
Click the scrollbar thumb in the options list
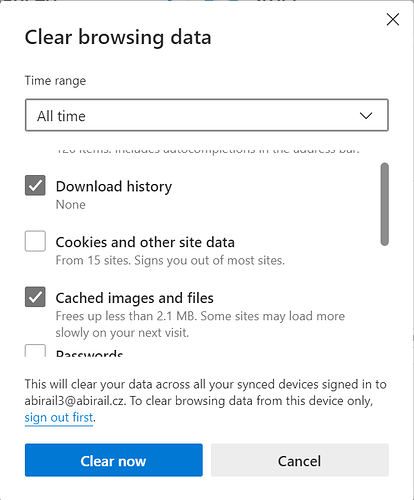coord(385,204)
